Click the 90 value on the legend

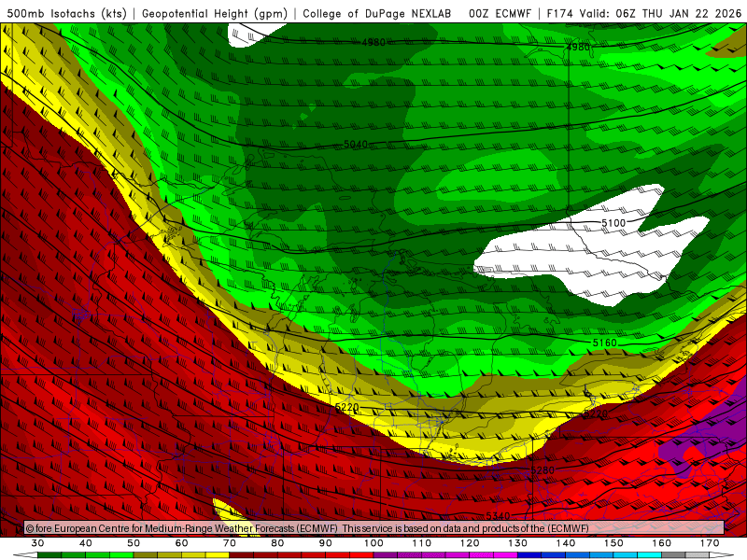tap(326, 543)
